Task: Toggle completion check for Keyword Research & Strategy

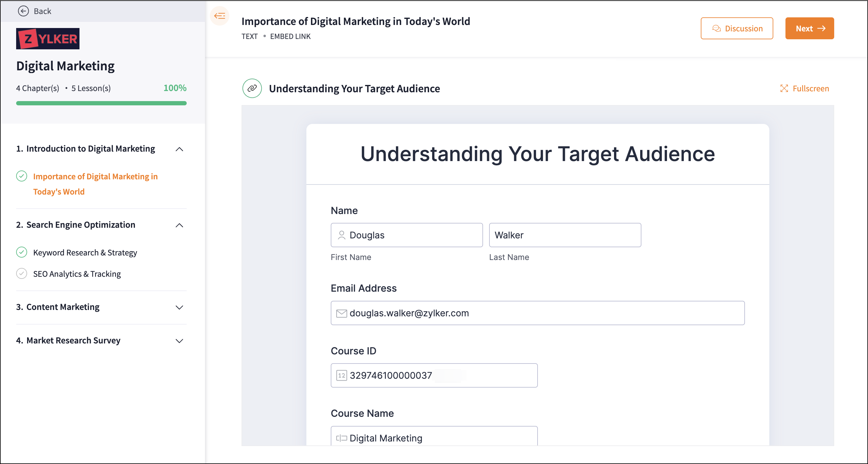Action: tap(22, 252)
